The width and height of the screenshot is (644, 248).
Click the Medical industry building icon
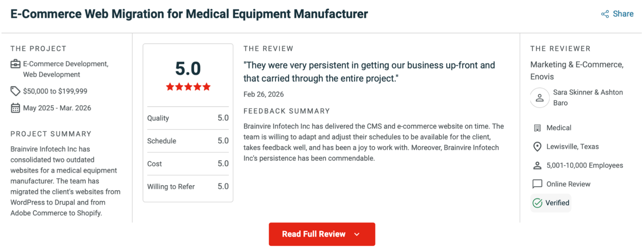537,128
